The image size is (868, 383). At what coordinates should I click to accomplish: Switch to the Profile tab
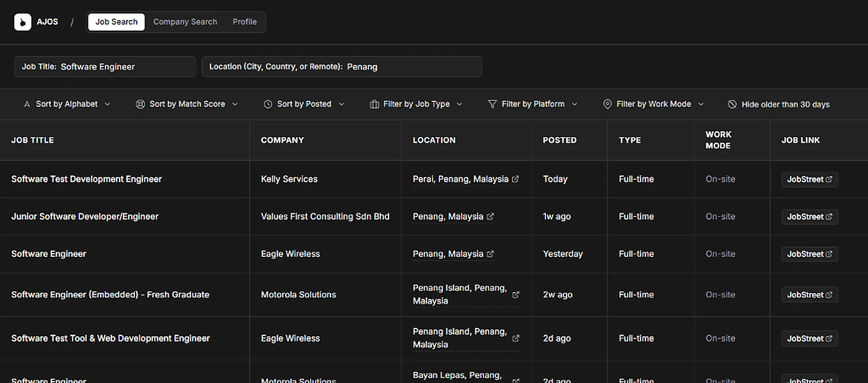(245, 22)
